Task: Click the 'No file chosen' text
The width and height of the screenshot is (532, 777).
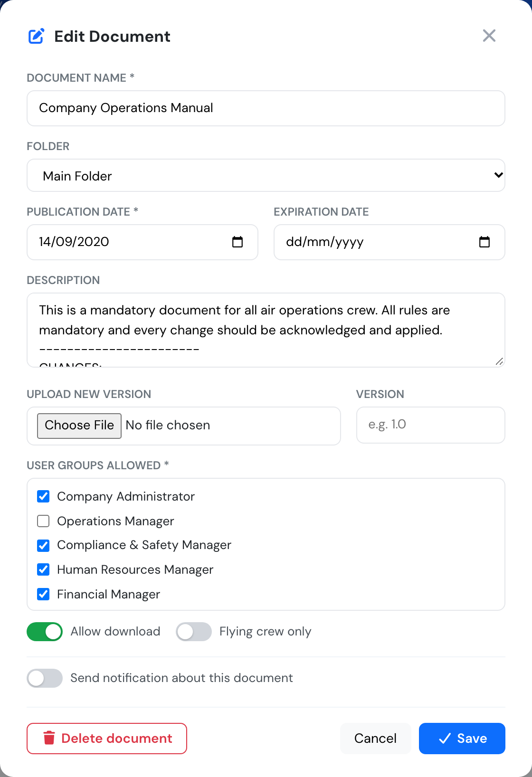Action: 168,426
